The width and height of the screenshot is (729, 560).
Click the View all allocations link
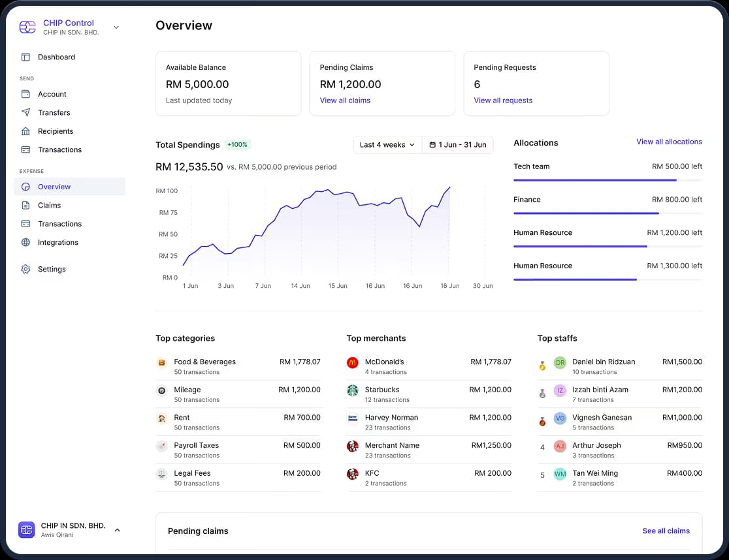669,142
